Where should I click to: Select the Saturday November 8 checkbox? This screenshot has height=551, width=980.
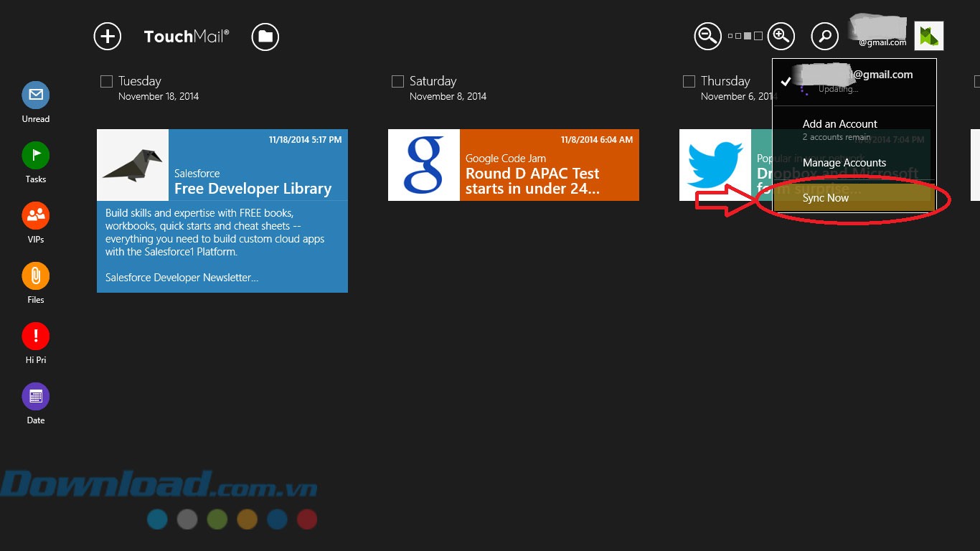398,81
